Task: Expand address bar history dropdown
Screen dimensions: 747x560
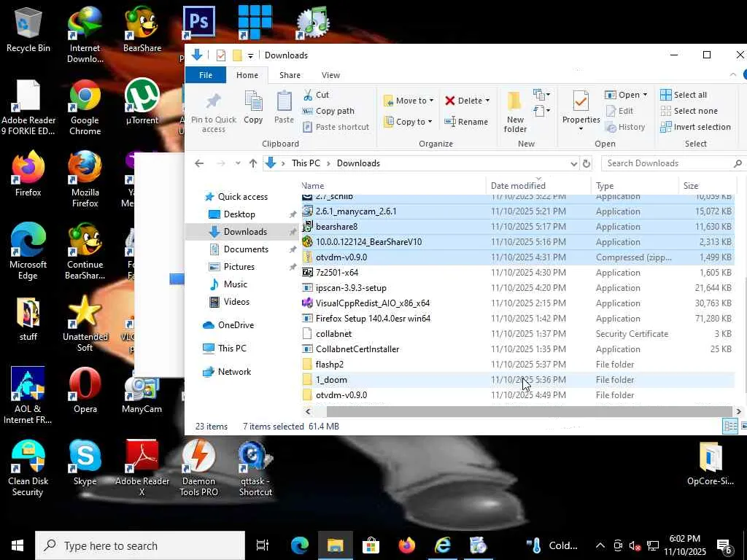Action: click(x=573, y=163)
